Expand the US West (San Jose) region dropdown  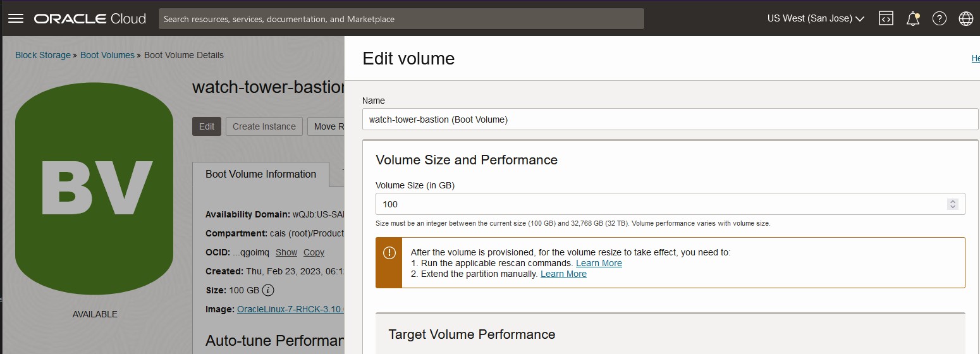coord(815,18)
